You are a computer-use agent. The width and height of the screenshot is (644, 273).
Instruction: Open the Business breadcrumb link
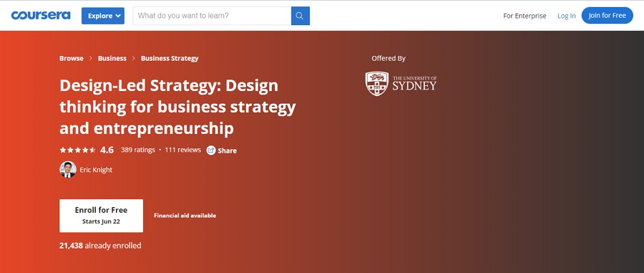click(112, 58)
